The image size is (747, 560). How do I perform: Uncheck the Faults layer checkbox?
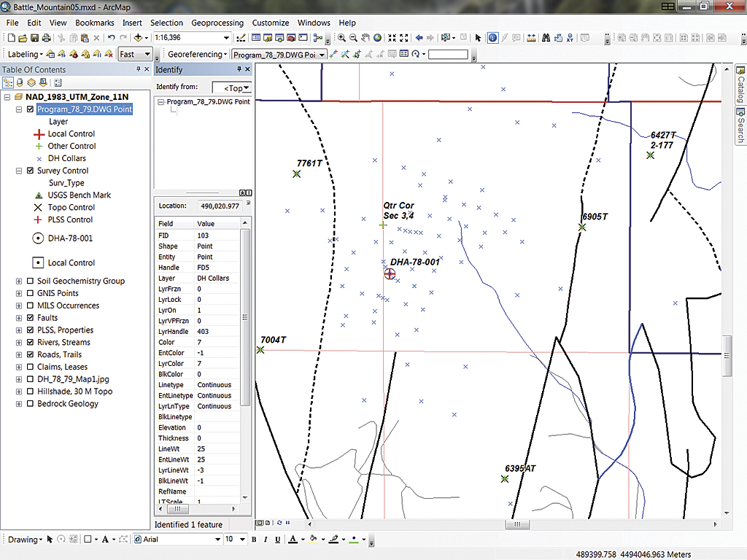(30, 318)
